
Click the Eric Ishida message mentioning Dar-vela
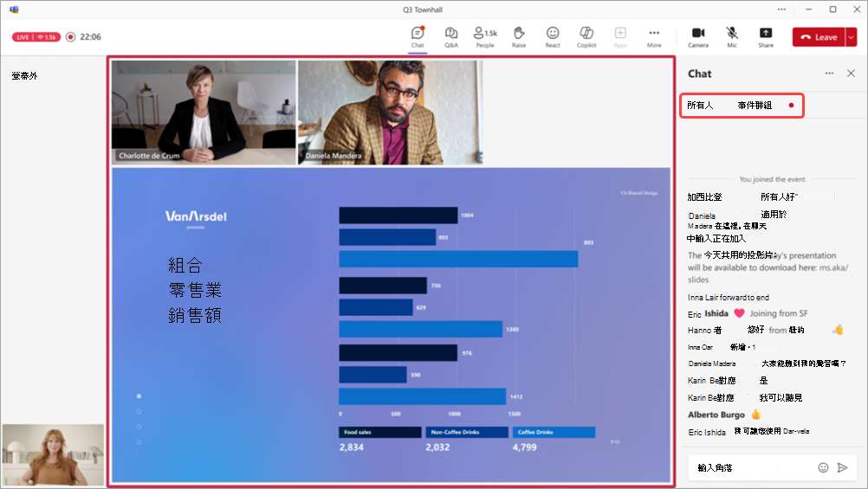click(748, 432)
